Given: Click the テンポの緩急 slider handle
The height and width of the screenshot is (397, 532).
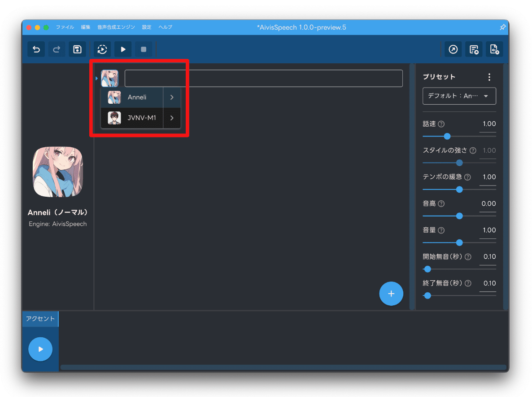Looking at the screenshot, I should [x=459, y=190].
